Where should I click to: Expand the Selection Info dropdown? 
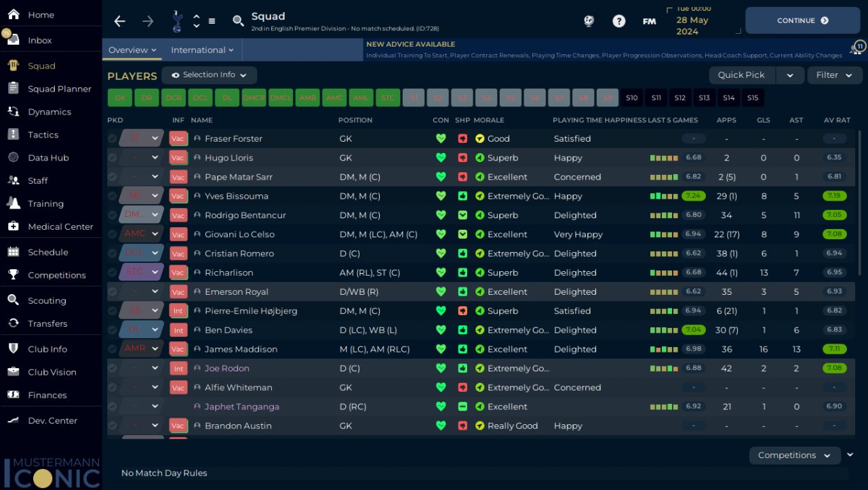tap(209, 75)
